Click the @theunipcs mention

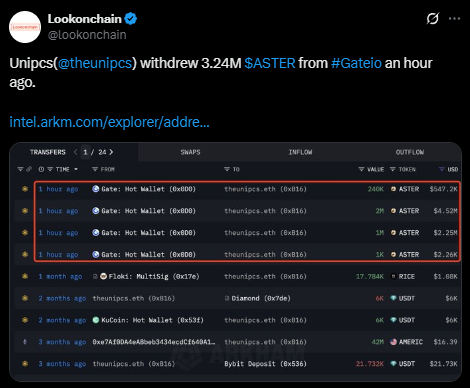(x=95, y=63)
